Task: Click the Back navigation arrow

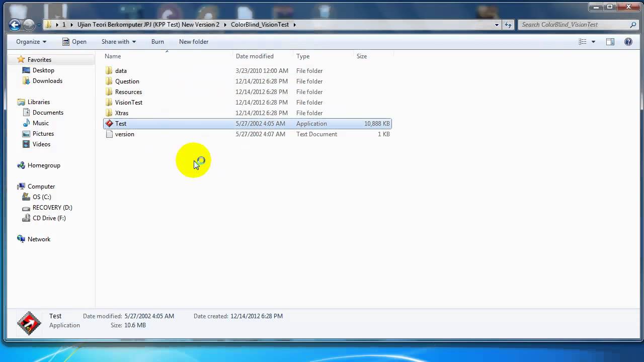Action: [x=15, y=24]
